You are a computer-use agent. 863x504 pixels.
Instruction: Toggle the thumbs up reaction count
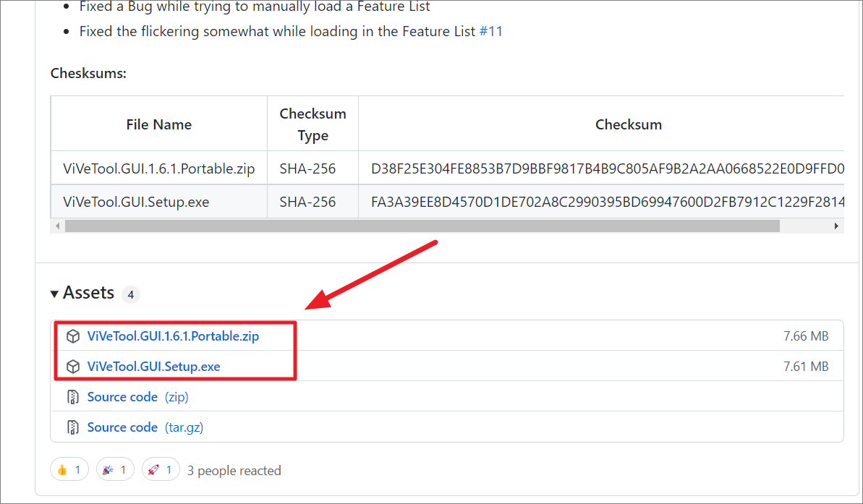[x=69, y=469]
